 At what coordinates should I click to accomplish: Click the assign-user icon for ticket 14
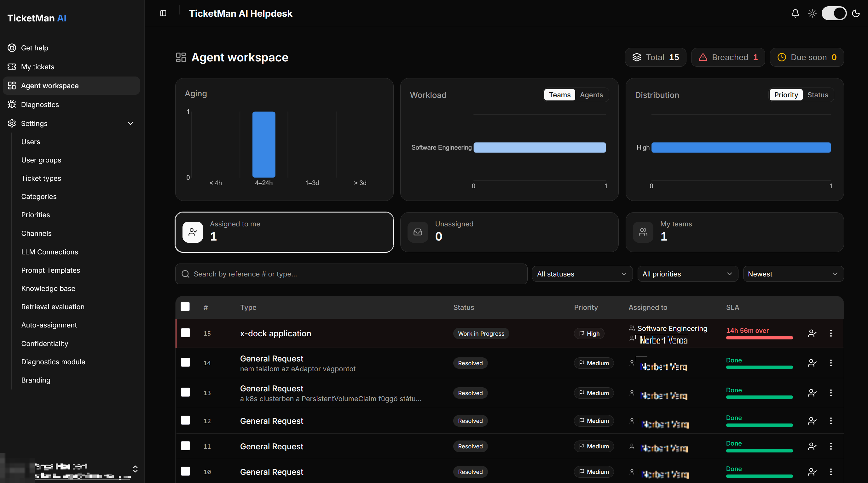coord(812,363)
